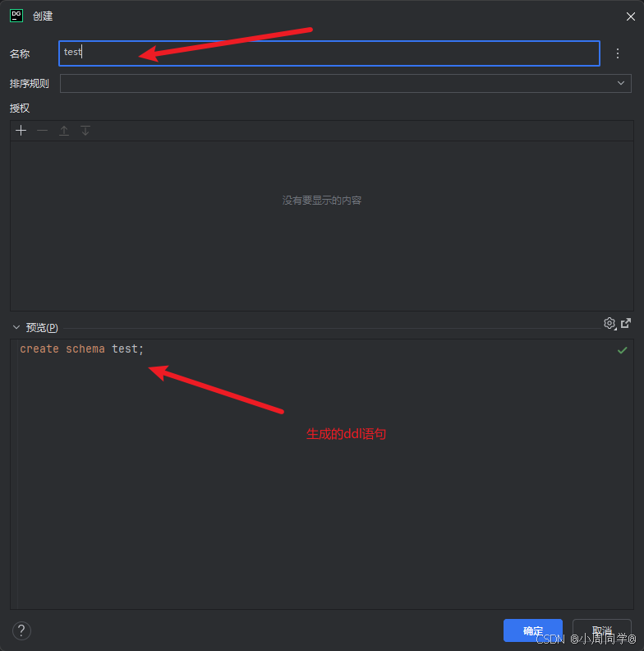Cancel with the 取消 button
644x651 pixels.
[601, 630]
